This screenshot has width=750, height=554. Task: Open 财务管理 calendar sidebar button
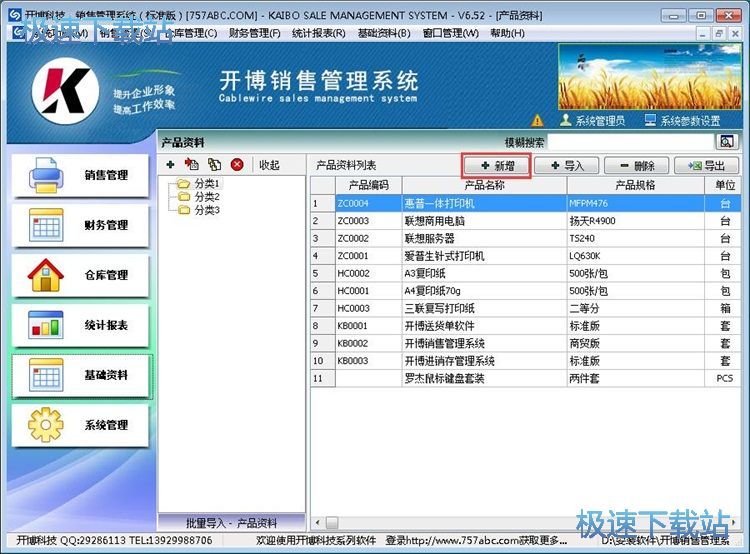[80, 225]
